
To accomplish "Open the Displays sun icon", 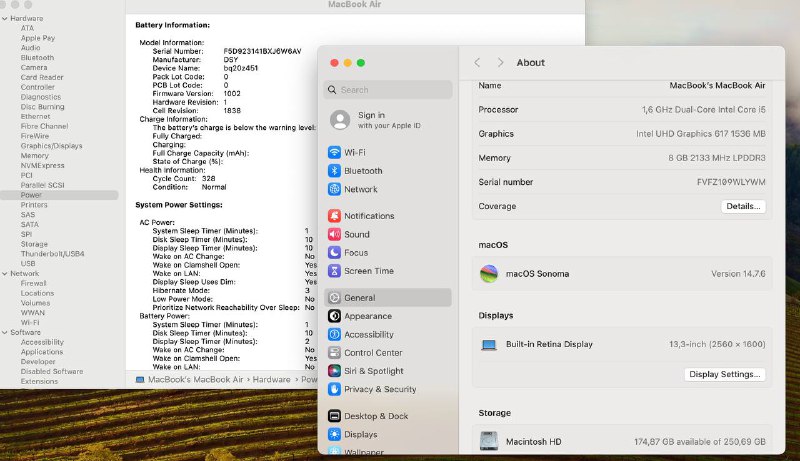I will (x=334, y=434).
